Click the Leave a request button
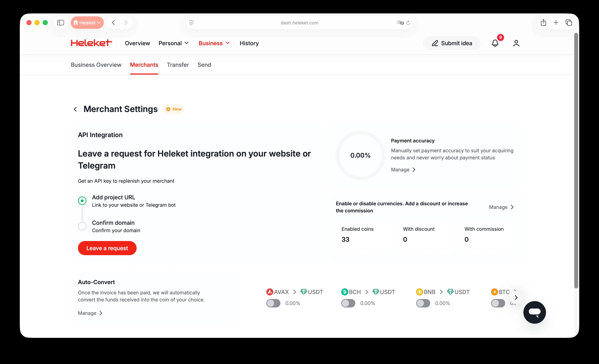This screenshot has height=364, width=599. click(x=107, y=248)
